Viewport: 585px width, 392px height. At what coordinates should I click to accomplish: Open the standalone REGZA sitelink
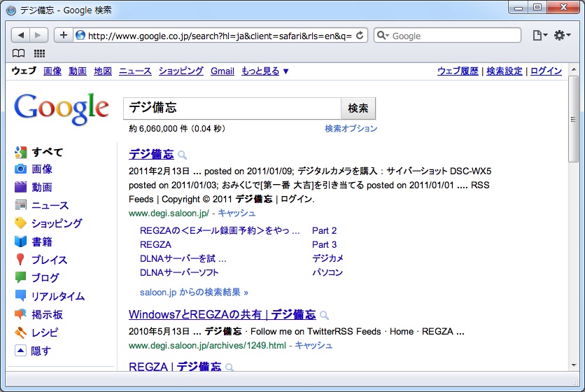(155, 244)
